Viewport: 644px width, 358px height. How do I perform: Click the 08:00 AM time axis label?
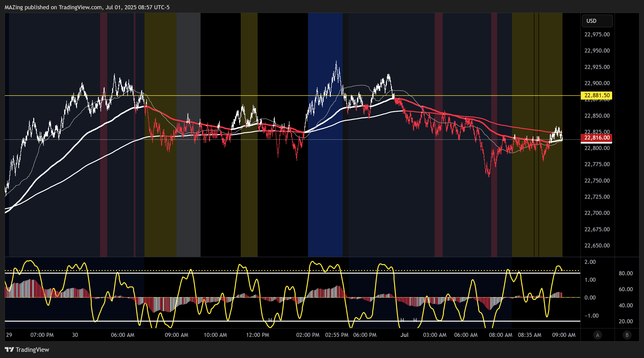pos(500,335)
